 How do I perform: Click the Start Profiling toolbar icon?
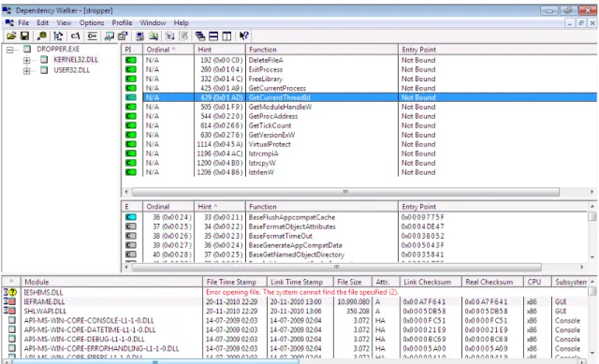[x=170, y=36]
